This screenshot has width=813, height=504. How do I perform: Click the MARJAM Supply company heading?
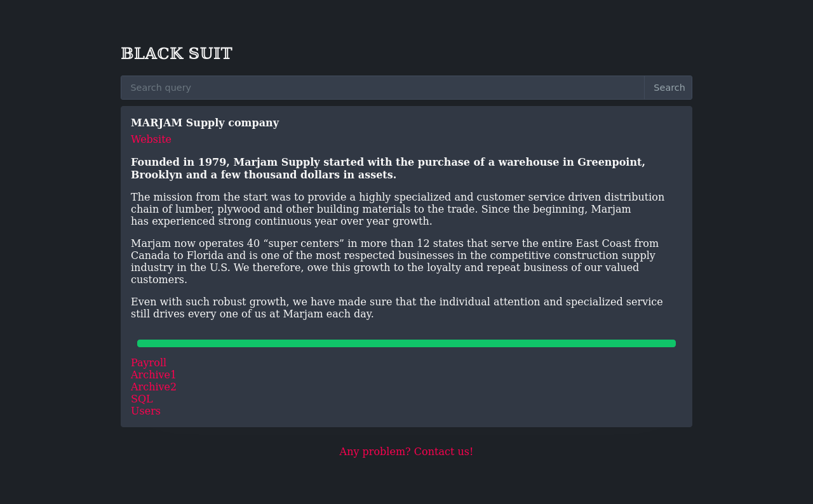click(205, 123)
